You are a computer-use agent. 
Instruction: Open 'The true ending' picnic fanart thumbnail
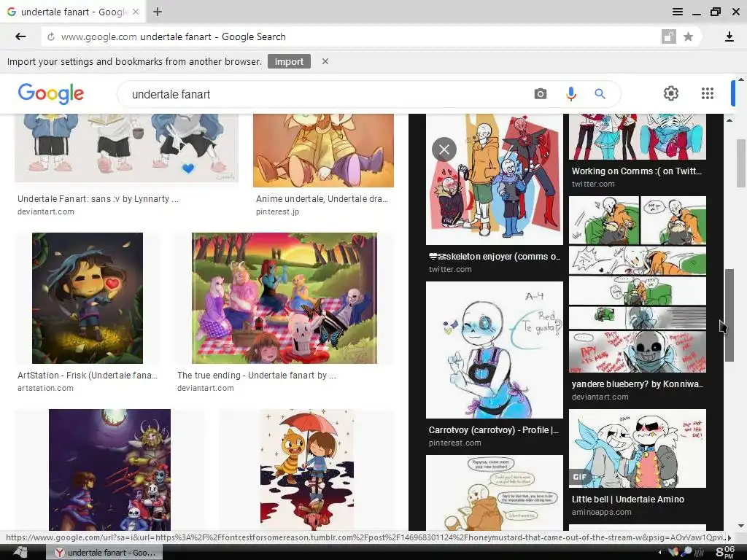pyautogui.click(x=285, y=298)
